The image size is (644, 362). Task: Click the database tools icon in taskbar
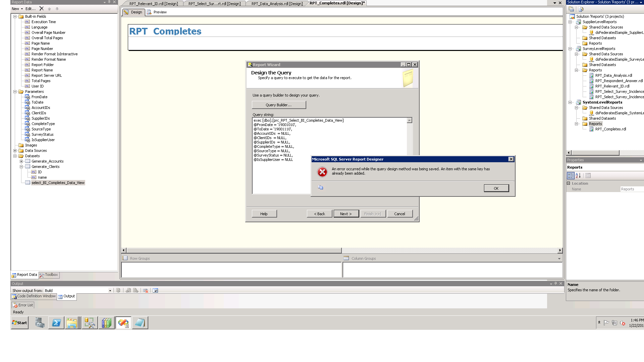pyautogui.click(x=90, y=323)
